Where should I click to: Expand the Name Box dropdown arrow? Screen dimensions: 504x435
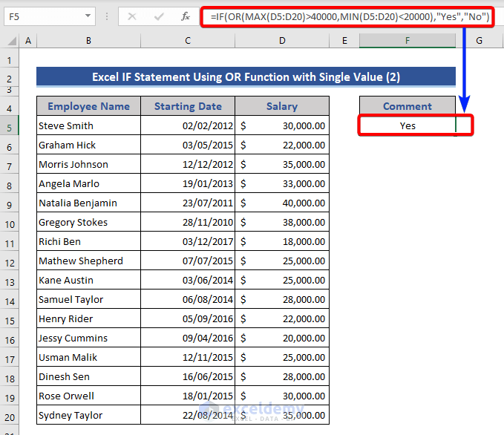88,16
